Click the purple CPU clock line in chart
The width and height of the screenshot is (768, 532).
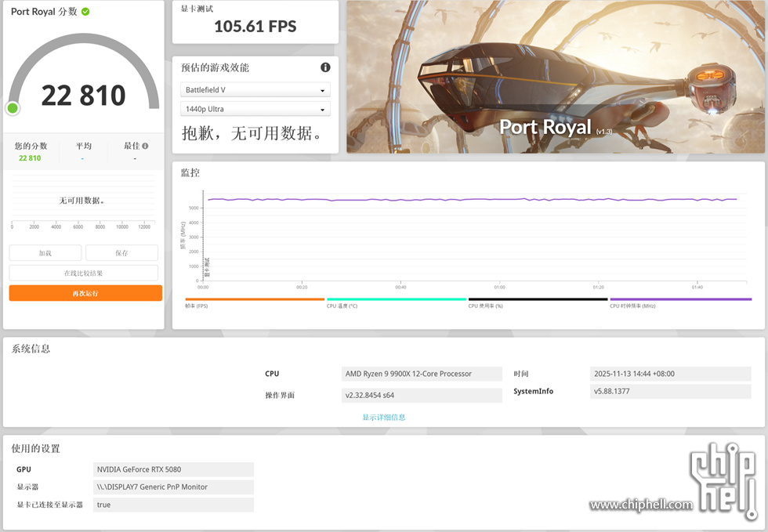pyautogui.click(x=470, y=200)
